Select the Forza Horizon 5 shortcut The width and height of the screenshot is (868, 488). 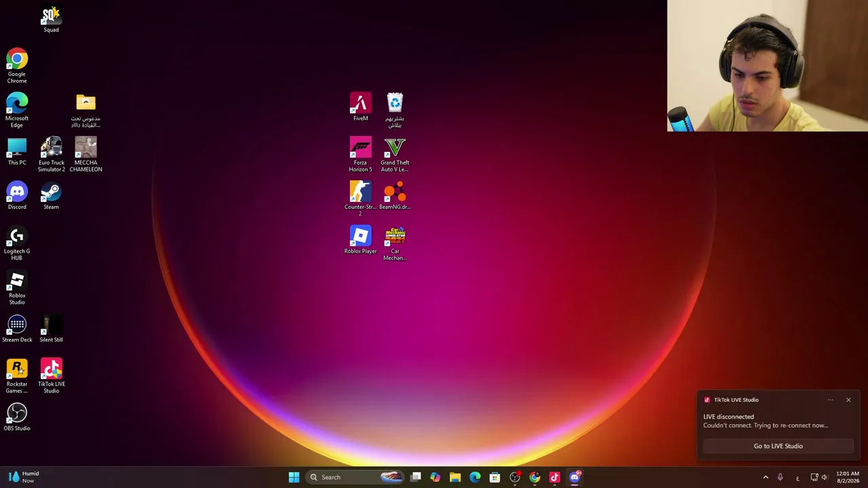360,155
